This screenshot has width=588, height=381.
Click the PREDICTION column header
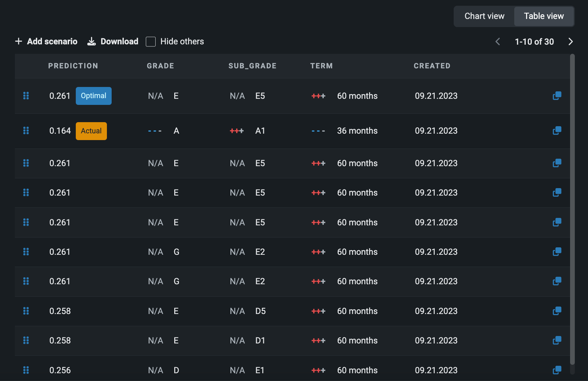[x=73, y=66]
